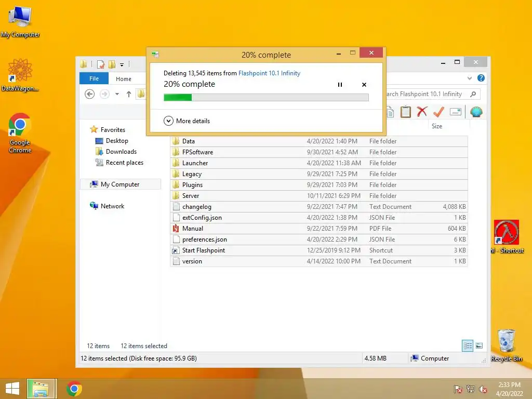Select the Legacy folder

(318, 174)
